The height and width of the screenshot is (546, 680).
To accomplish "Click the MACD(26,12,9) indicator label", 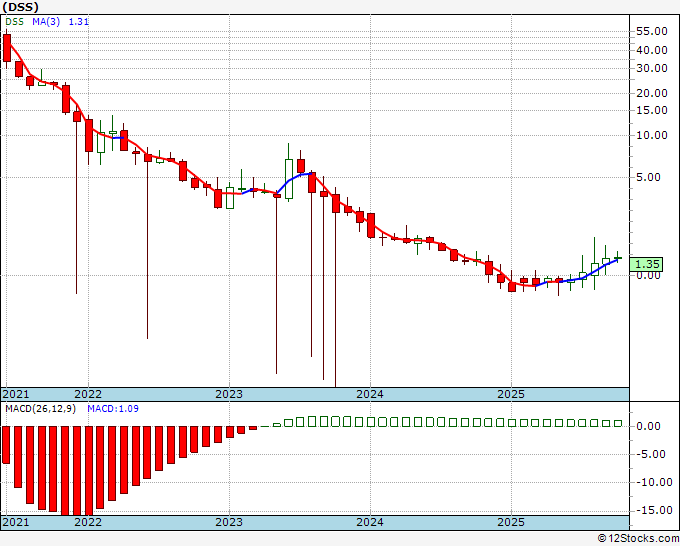I will tap(40, 409).
